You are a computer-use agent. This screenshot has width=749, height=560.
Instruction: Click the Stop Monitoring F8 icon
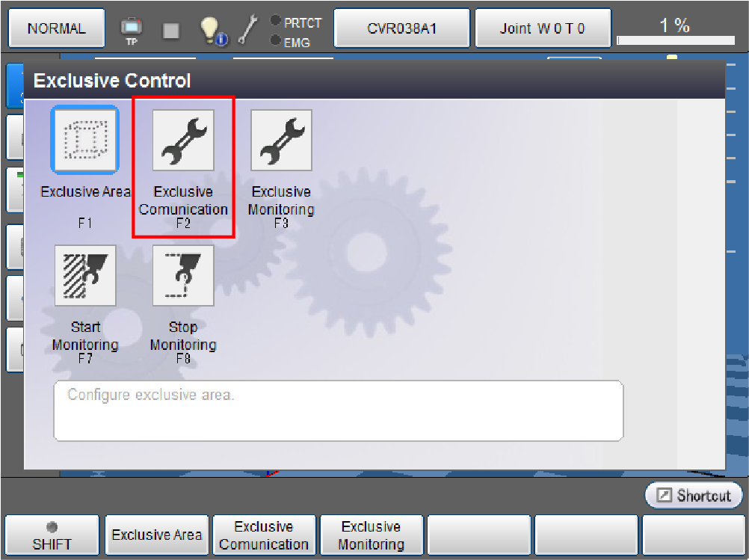183,275
